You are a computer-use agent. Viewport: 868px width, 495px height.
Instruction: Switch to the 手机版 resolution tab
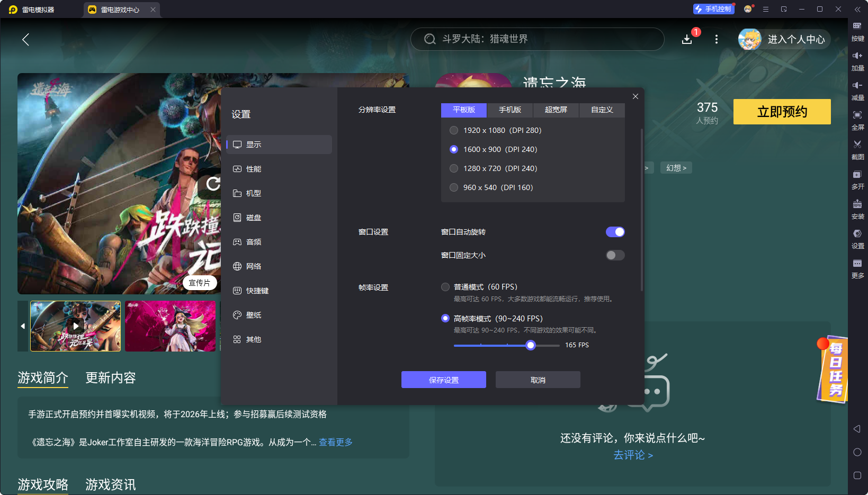click(510, 110)
